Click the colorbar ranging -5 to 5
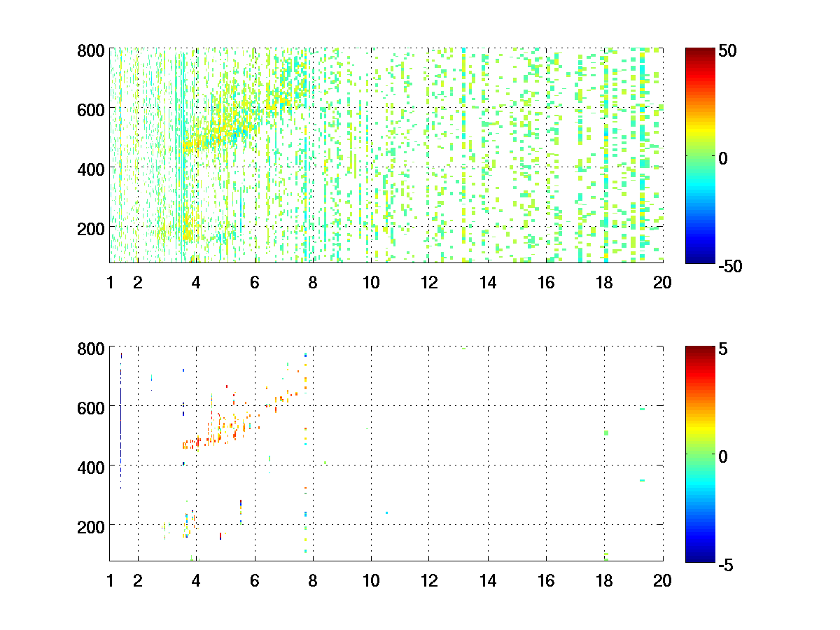The width and height of the screenshot is (840, 630). click(701, 454)
